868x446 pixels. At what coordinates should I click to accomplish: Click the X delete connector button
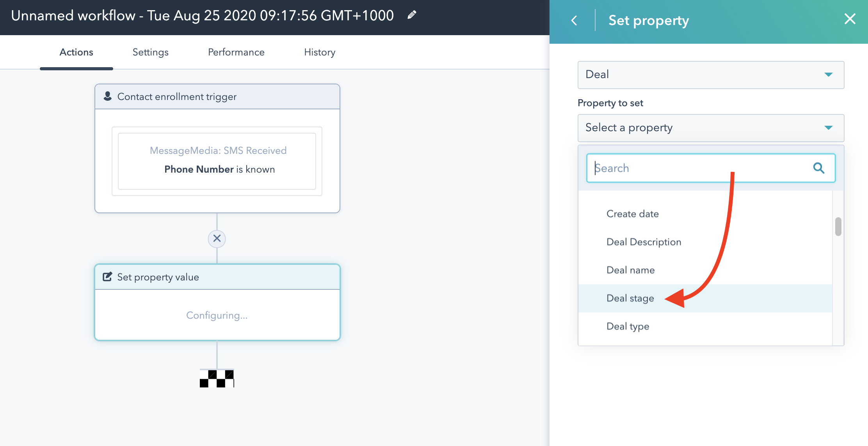click(217, 238)
